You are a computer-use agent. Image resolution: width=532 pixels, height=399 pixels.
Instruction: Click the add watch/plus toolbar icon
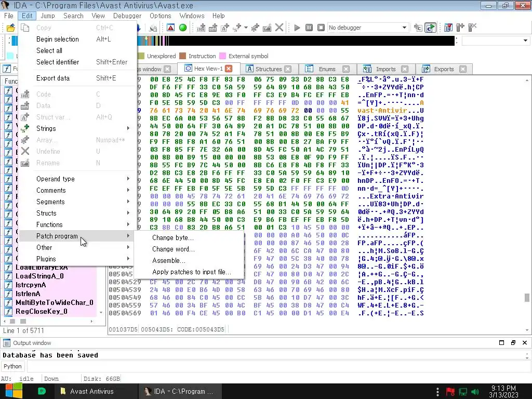(460, 28)
